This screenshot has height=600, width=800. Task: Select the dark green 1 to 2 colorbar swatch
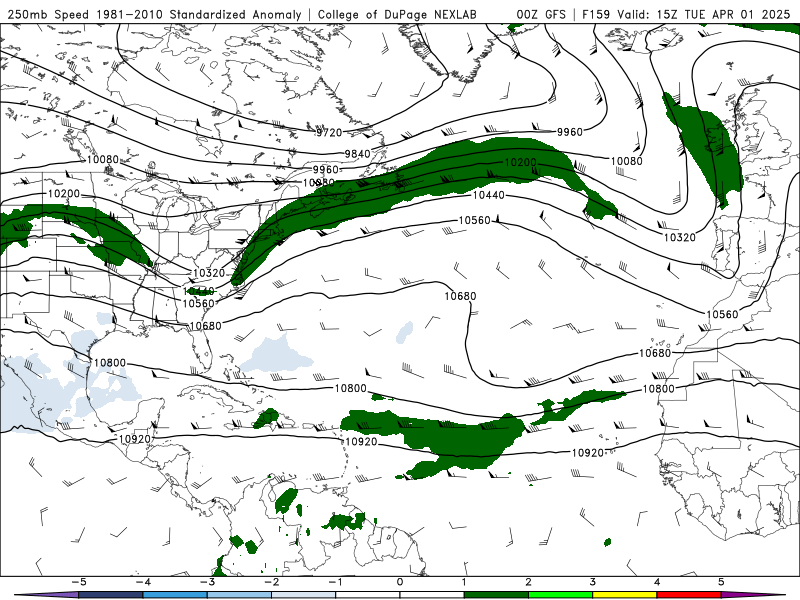click(496, 595)
